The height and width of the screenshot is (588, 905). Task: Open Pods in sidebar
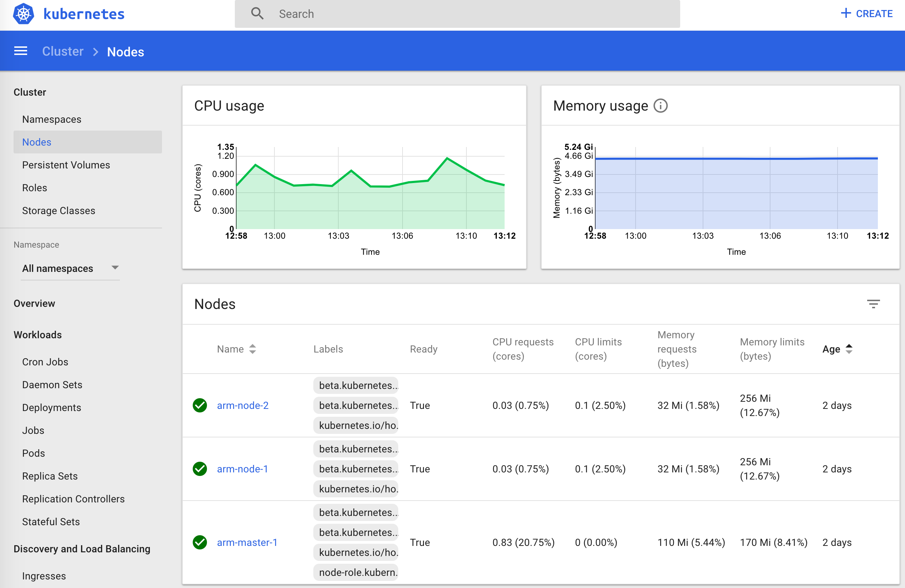click(x=34, y=453)
